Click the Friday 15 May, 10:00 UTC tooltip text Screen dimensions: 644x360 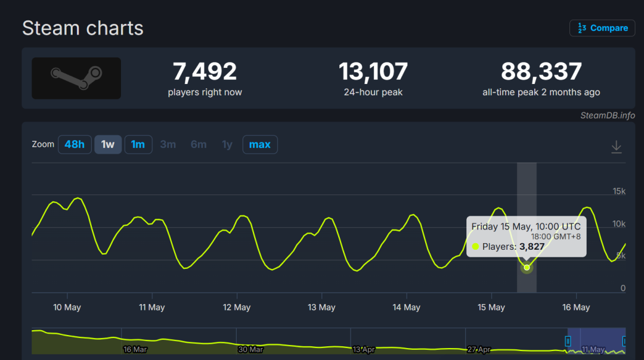click(x=526, y=226)
